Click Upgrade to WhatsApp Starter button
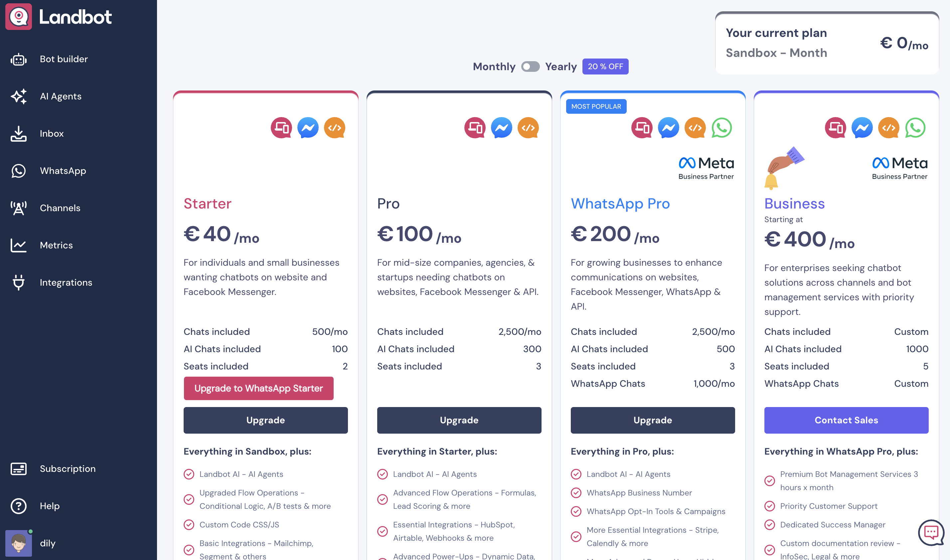The height and width of the screenshot is (560, 950). [x=258, y=388]
